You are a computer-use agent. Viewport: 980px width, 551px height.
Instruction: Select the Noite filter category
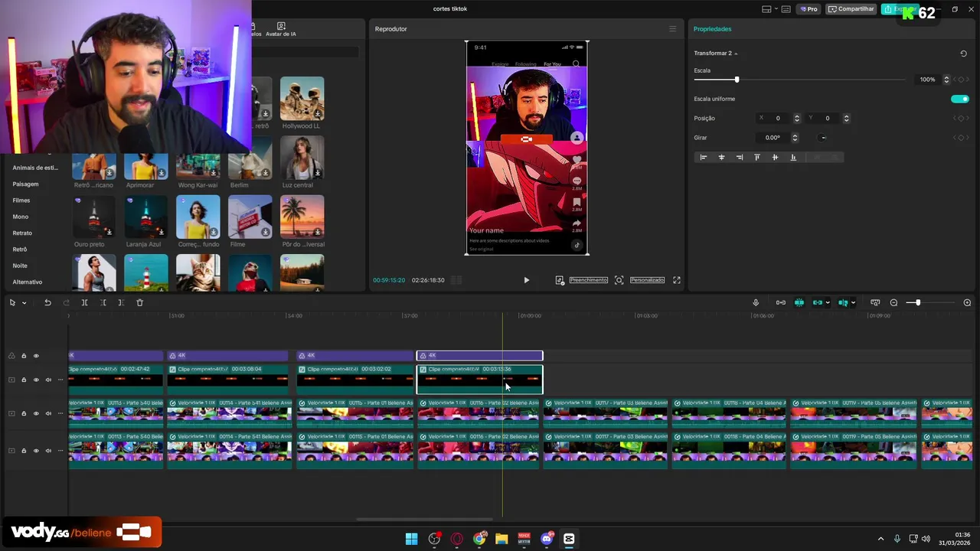point(20,266)
